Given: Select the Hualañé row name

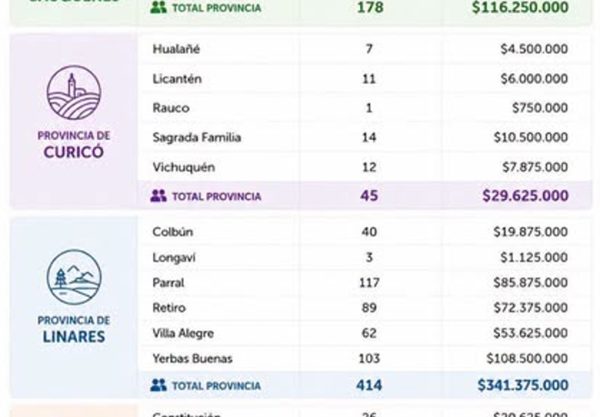Looking at the screenshot, I should pos(176,49).
